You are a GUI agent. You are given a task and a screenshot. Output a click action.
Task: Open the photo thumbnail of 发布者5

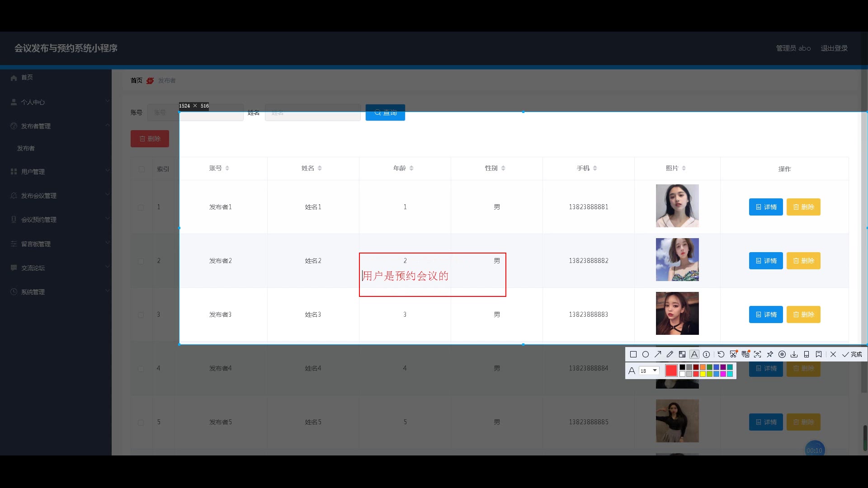[x=677, y=421]
